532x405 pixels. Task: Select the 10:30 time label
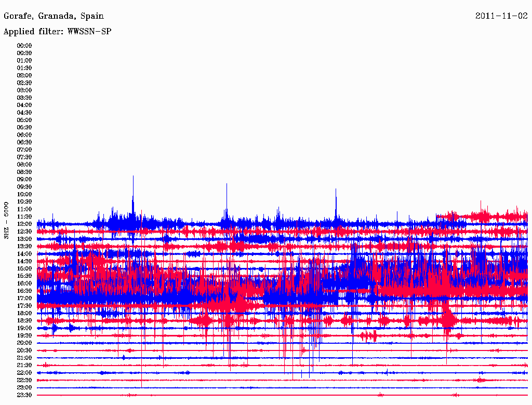click(24, 202)
